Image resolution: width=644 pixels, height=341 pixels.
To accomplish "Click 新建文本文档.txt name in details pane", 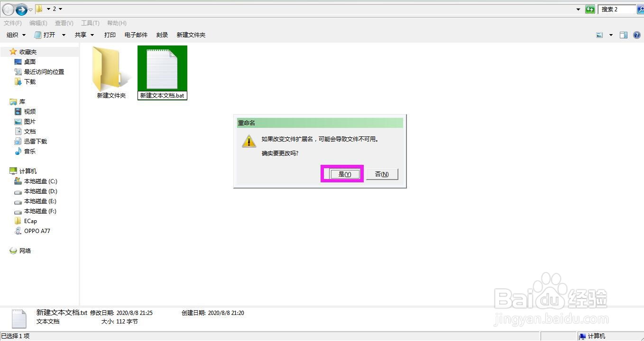I will point(62,313).
